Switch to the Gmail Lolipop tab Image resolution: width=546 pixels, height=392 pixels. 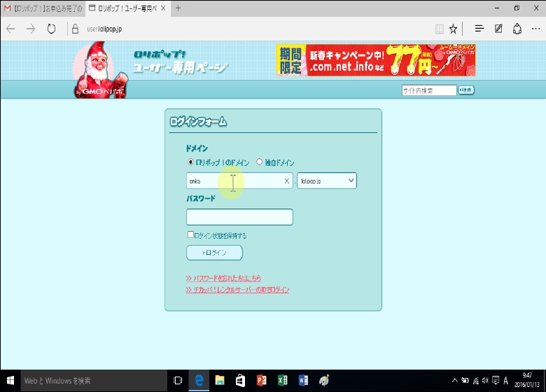(43, 8)
